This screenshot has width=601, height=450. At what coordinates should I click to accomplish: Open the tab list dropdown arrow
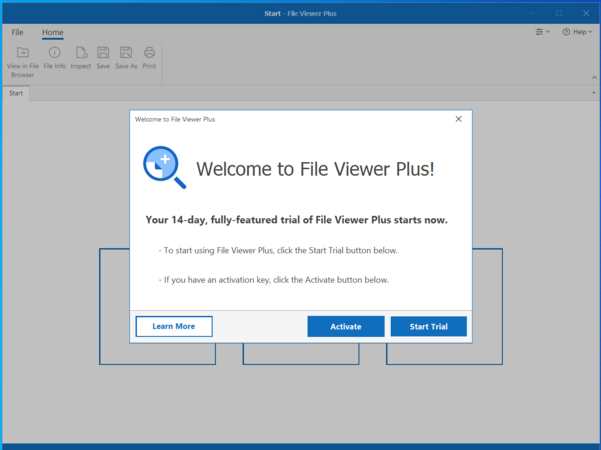(594, 93)
